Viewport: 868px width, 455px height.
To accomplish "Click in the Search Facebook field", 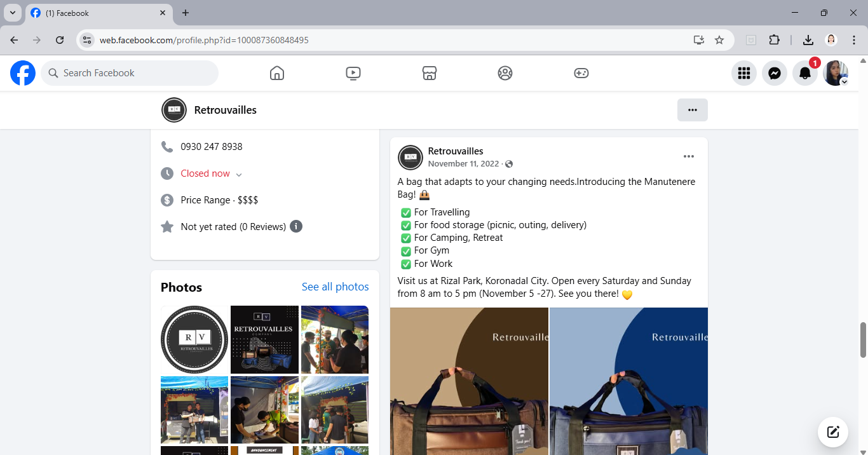I will 130,73.
